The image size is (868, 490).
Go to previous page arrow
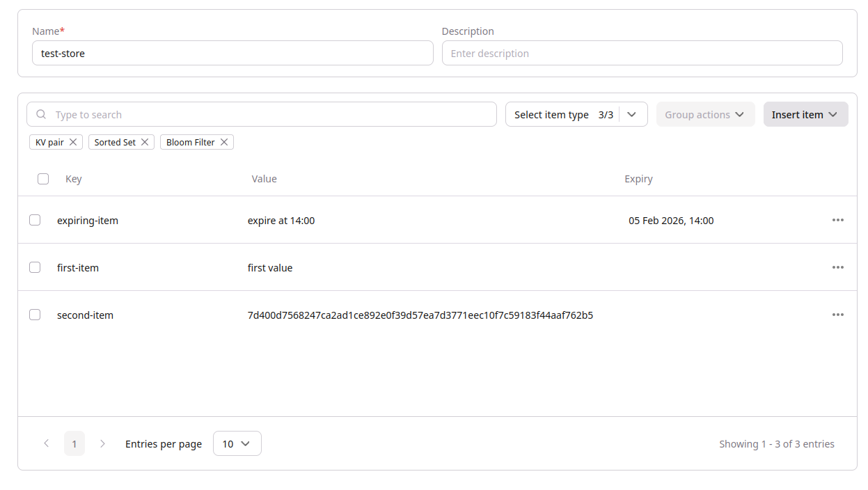[47, 443]
